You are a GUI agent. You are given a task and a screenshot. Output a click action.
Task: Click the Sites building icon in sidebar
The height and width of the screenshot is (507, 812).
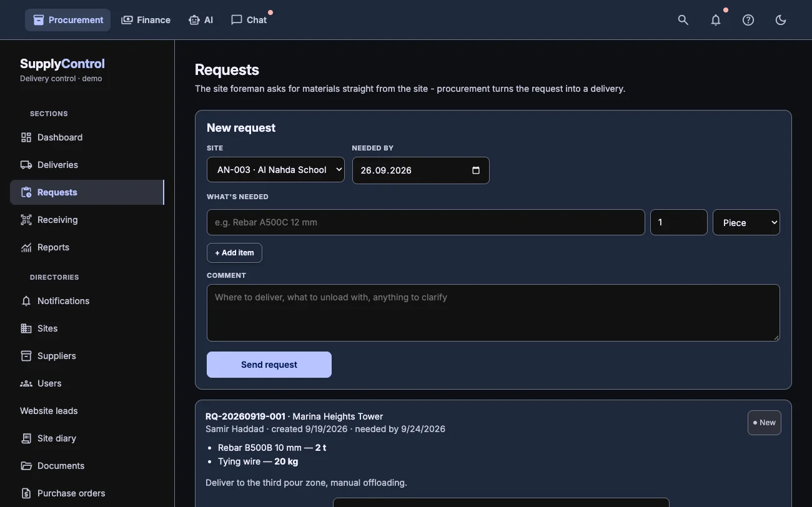pyautogui.click(x=26, y=328)
